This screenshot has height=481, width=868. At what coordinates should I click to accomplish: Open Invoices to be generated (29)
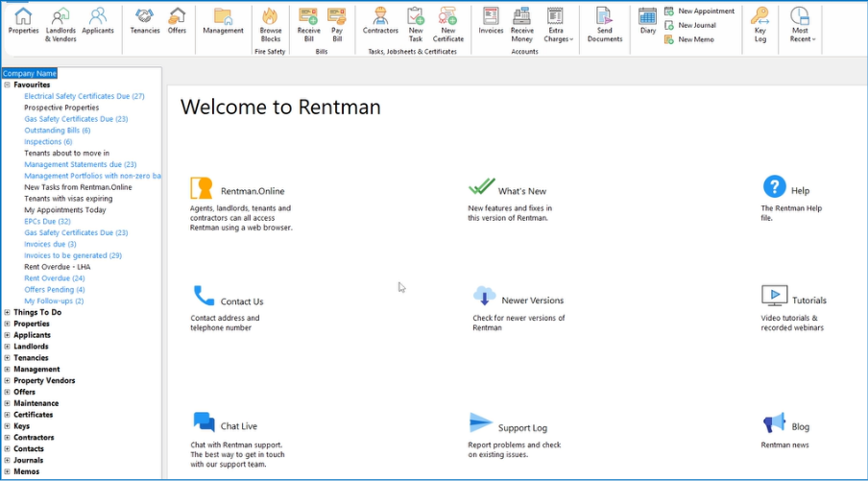(73, 255)
